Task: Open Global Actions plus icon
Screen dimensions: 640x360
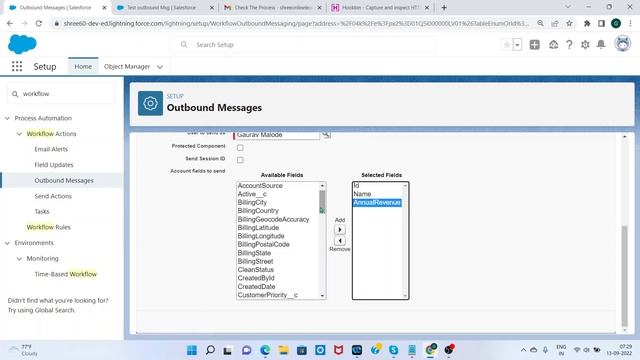Action: click(534, 44)
